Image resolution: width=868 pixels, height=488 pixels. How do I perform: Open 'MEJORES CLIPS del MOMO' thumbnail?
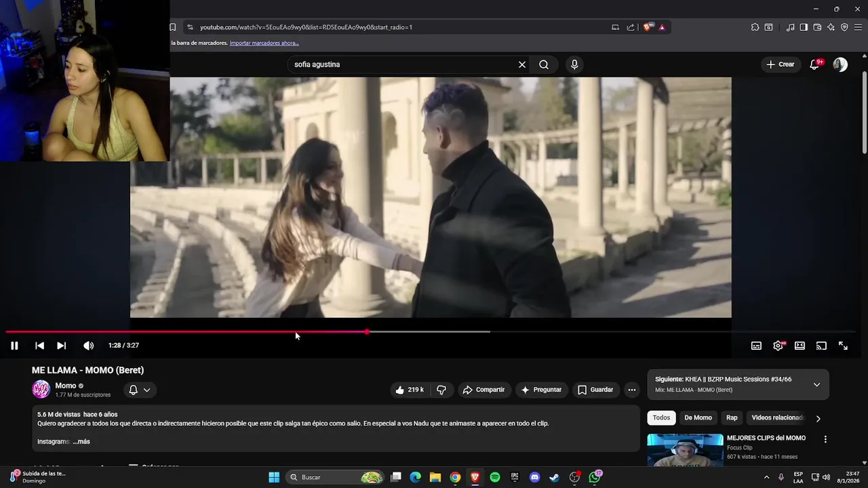coord(685,450)
